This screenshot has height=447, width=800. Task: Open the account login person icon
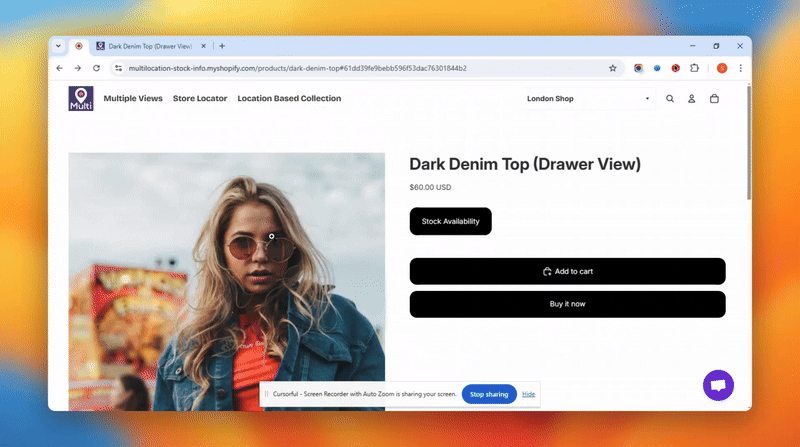(x=691, y=98)
